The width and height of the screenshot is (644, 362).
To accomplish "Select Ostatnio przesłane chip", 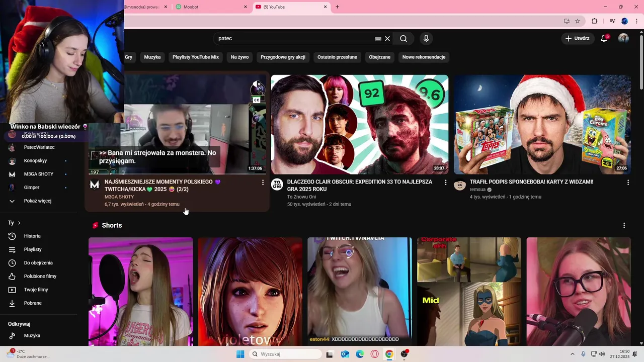I will tap(337, 57).
